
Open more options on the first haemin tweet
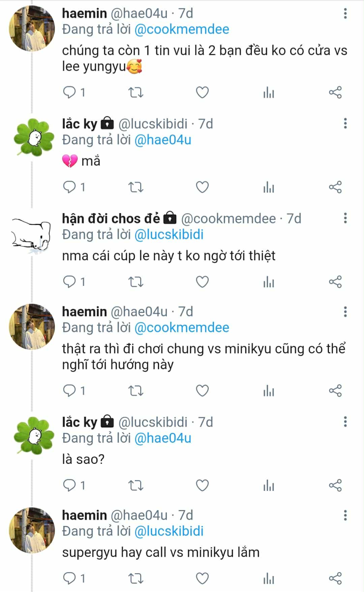[345, 13]
